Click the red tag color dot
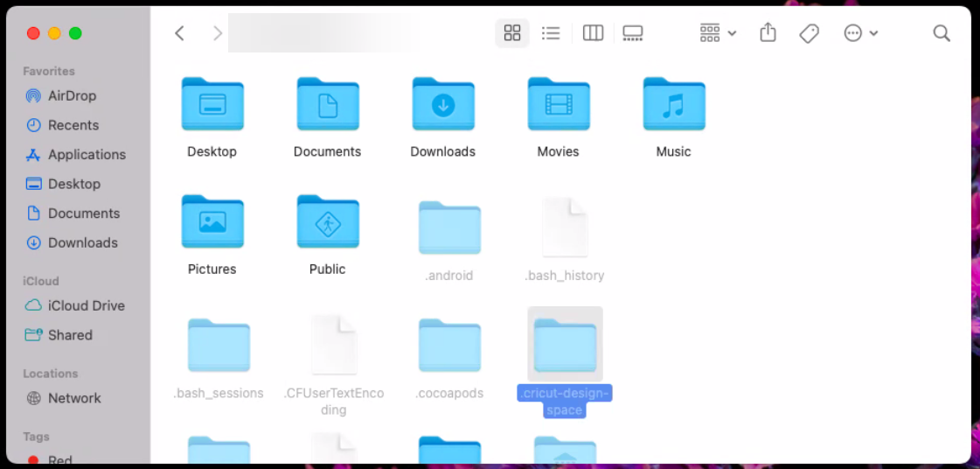This screenshot has height=469, width=980. coord(33,460)
